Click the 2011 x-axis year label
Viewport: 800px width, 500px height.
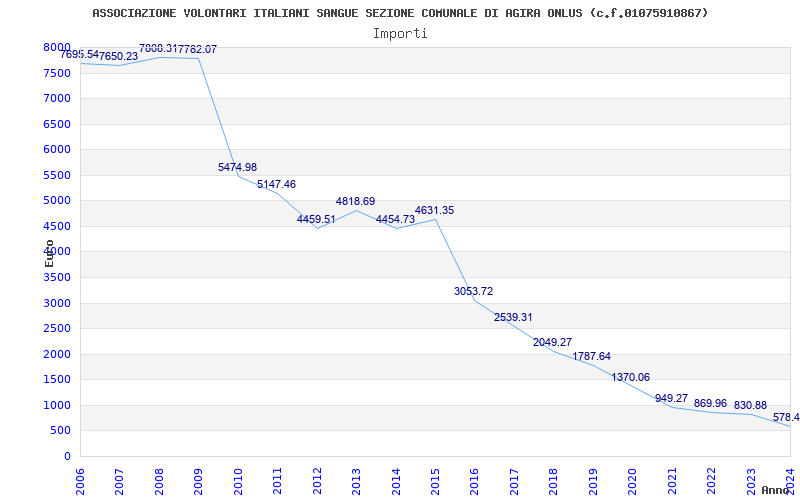coord(277,481)
